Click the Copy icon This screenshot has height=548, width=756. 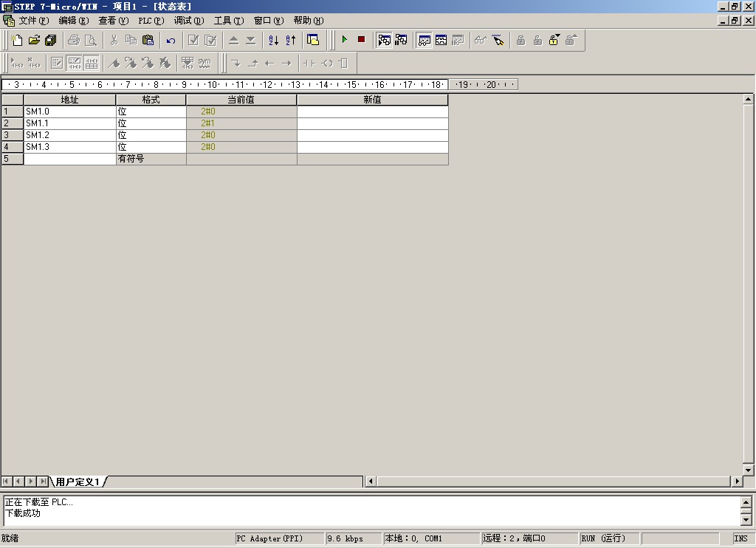(x=131, y=40)
